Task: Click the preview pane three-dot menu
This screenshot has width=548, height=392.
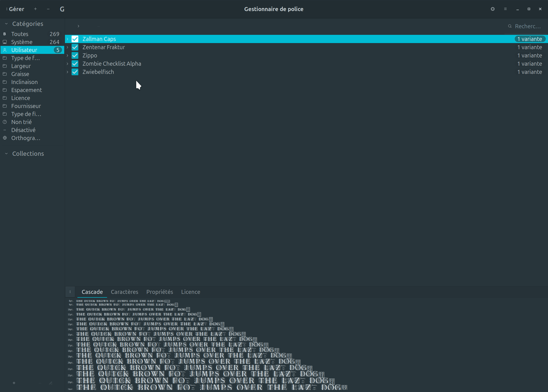Action: tap(70, 292)
